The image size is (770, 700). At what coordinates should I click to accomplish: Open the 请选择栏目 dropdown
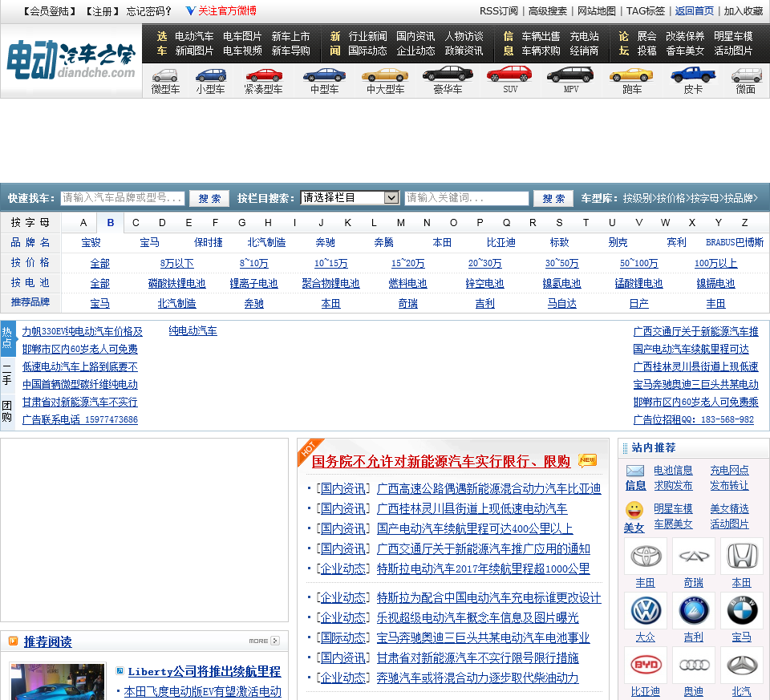(349, 197)
